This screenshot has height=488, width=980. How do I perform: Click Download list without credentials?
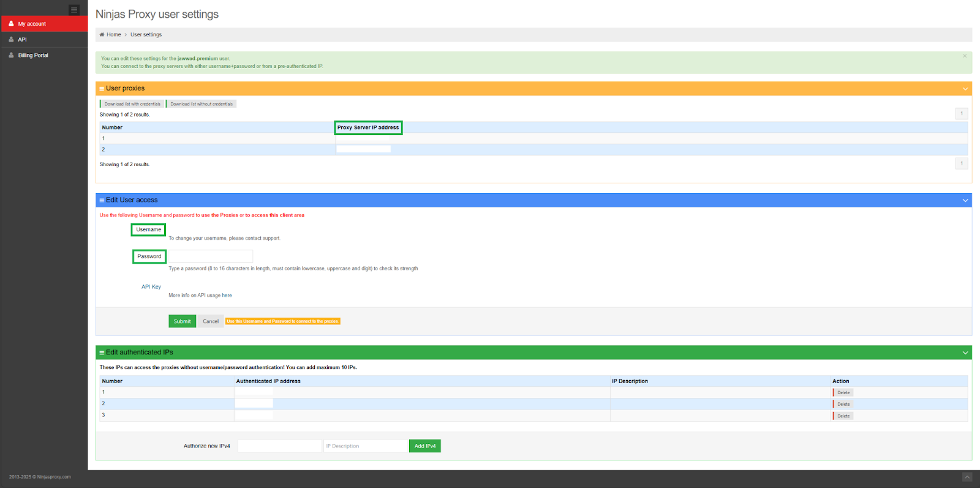pyautogui.click(x=201, y=104)
